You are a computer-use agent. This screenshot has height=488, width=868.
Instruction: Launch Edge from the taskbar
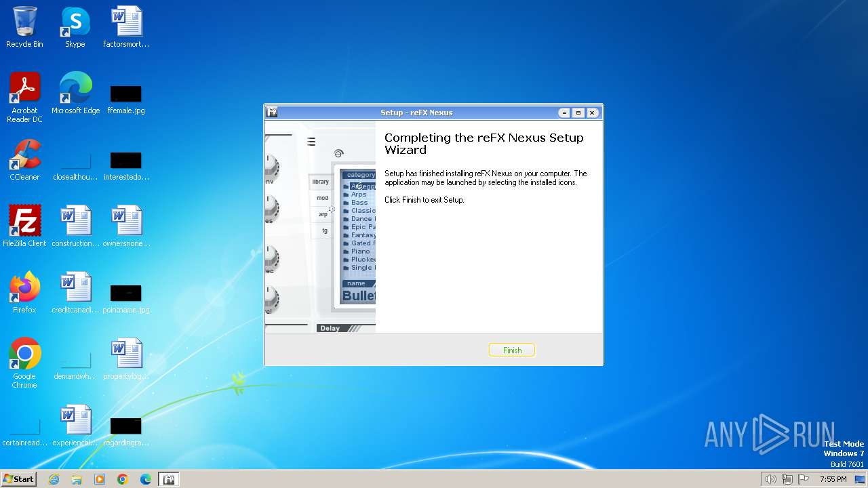[x=146, y=479]
